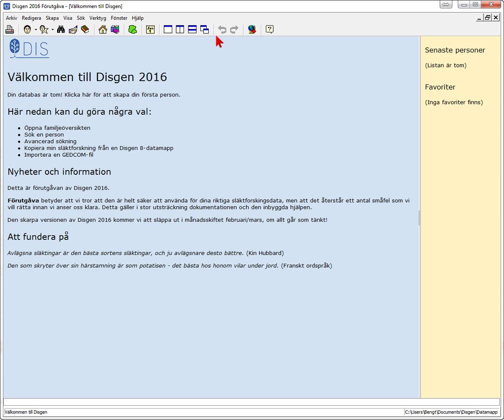Click Kopiera min släktforskning från Disgen 8-datamapp
504x420 pixels.
point(98,148)
